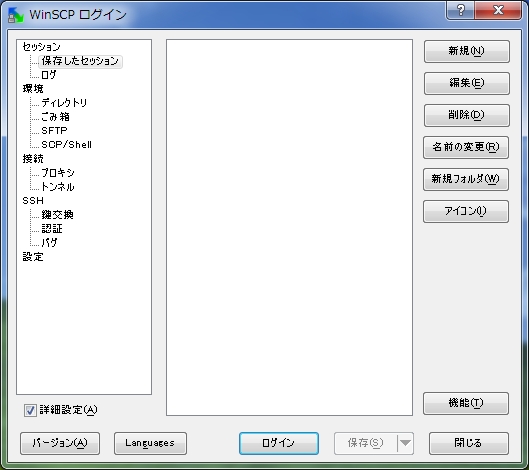
Task: Click the help question mark button
Action: (461, 10)
